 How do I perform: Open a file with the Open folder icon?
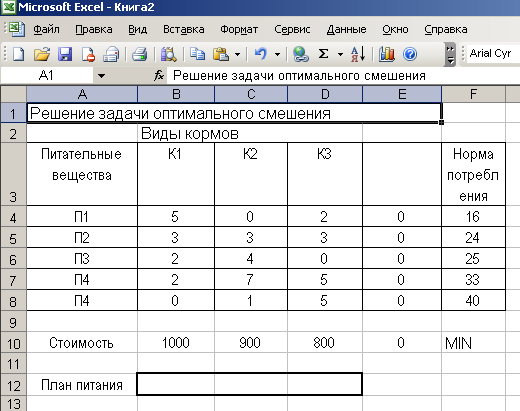point(42,54)
